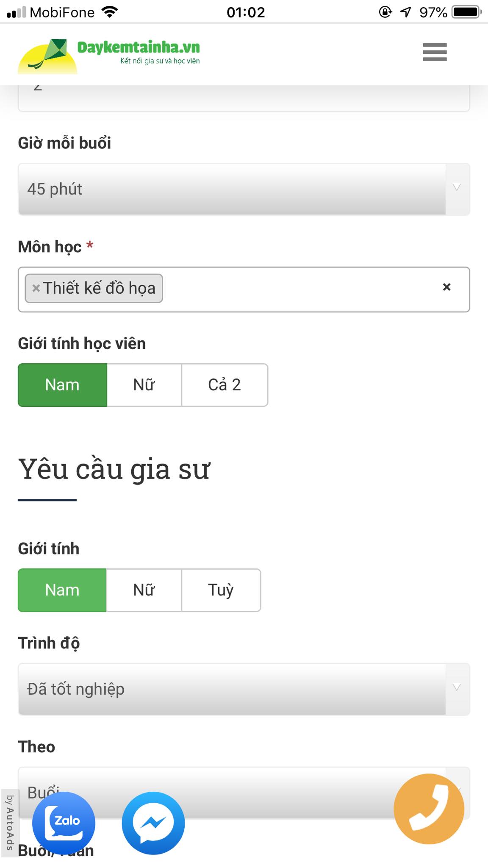The height and width of the screenshot is (868, 488).
Task: Click inside the Môn học subject input
Action: pyautogui.click(x=297, y=288)
